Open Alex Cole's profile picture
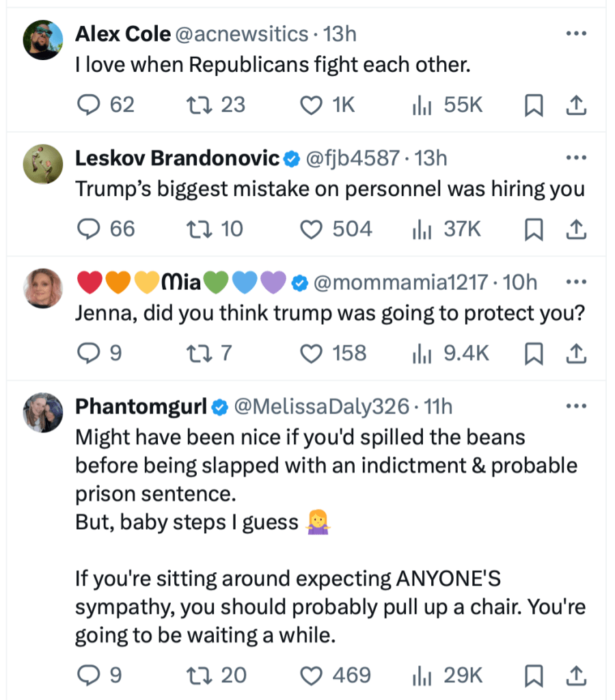 tap(44, 40)
